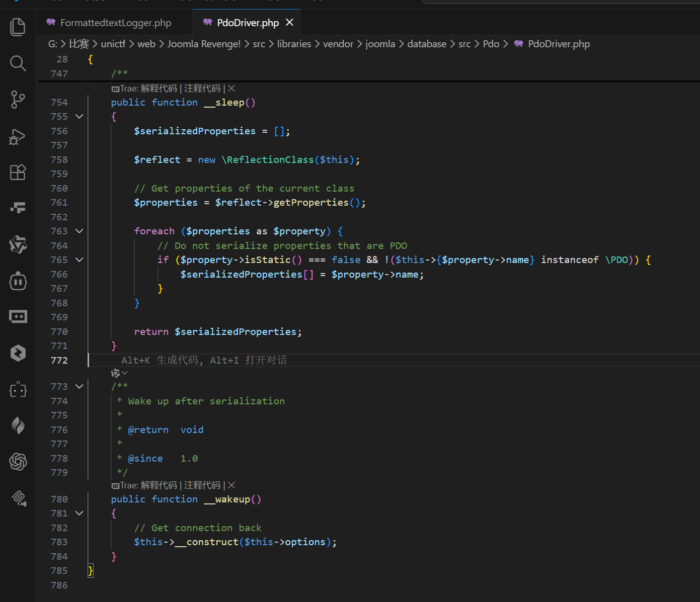Screen dimensions: 700x602
Task: Close the PdoDriver.php tab
Action: 289,23
